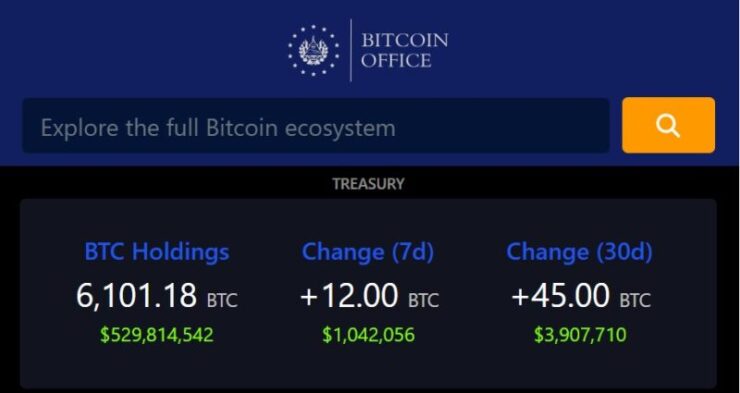Select the 6,101.18 BTC holdings value
The height and width of the screenshot is (393, 740).
point(157,296)
